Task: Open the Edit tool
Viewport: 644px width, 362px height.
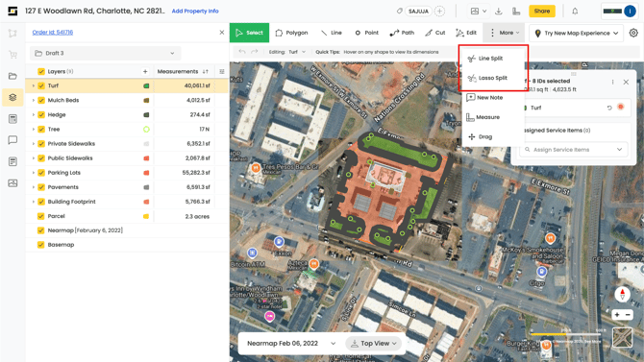Action: [x=466, y=33]
